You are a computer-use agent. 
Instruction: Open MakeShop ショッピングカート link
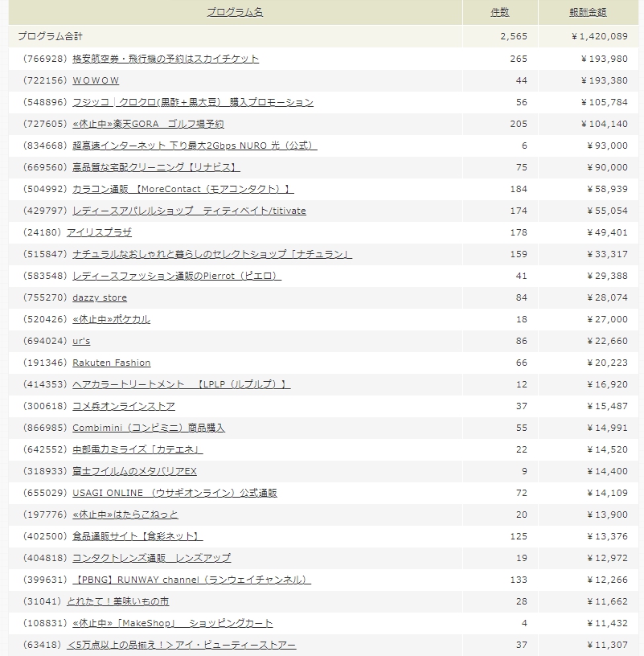coord(172,624)
